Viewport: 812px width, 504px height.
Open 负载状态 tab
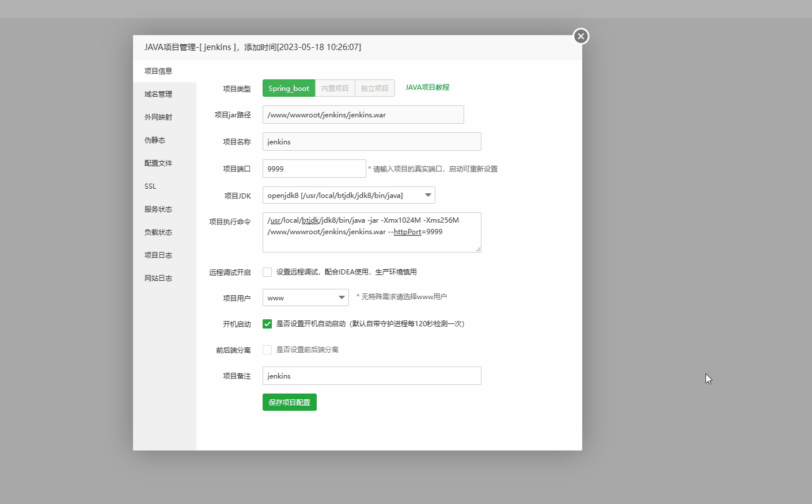pyautogui.click(x=165, y=232)
